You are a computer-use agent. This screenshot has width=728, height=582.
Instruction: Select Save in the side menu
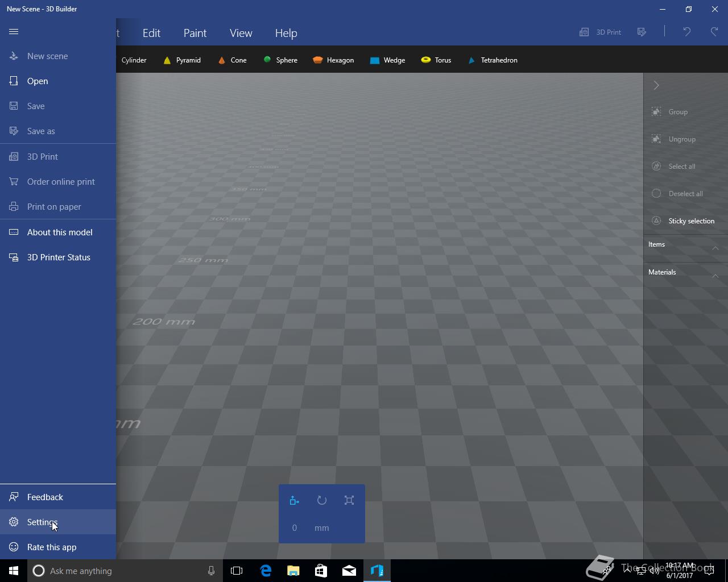[x=58, y=106]
